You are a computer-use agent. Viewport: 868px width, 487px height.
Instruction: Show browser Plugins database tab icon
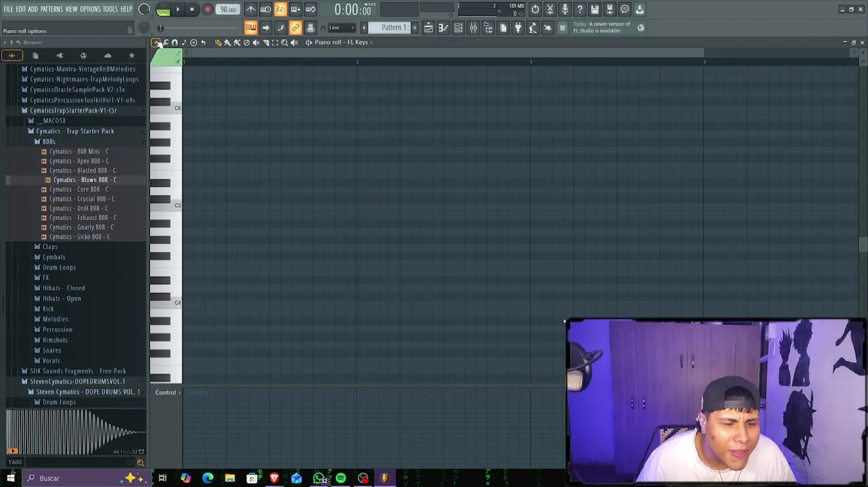(60, 55)
